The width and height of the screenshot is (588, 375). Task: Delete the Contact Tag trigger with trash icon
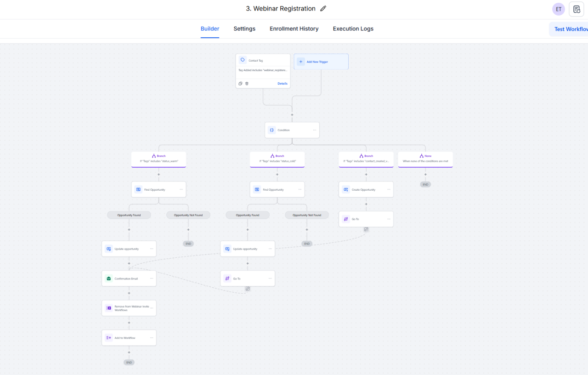click(x=247, y=84)
